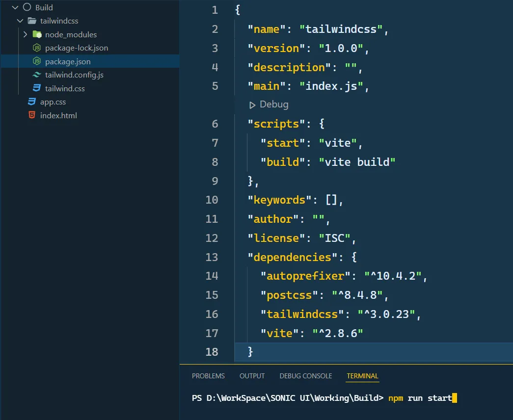Click the terminal input line after npm run start
Viewport: 513px width, 420px height.
tap(455, 398)
